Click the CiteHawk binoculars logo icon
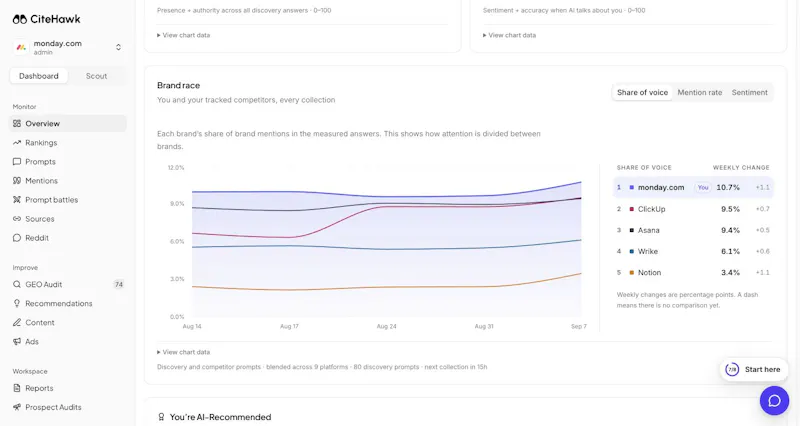 point(19,19)
